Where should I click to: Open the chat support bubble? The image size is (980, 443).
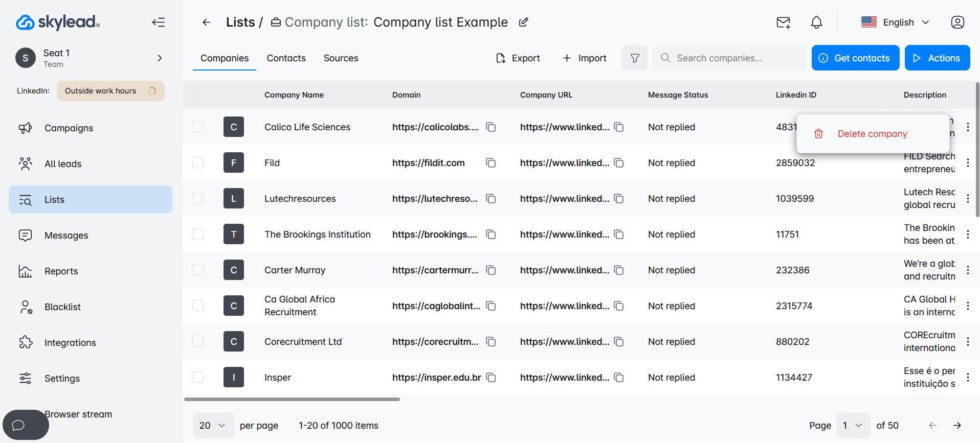click(x=26, y=425)
